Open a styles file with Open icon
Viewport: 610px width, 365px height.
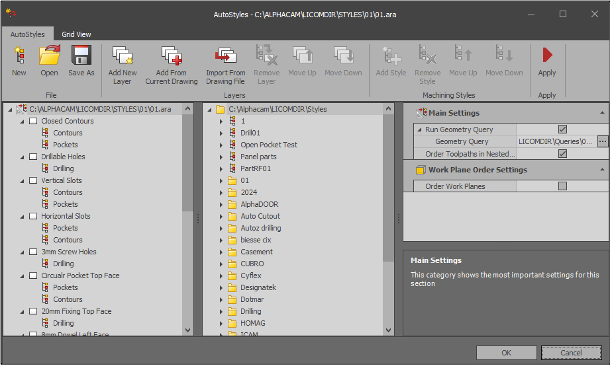(x=49, y=55)
